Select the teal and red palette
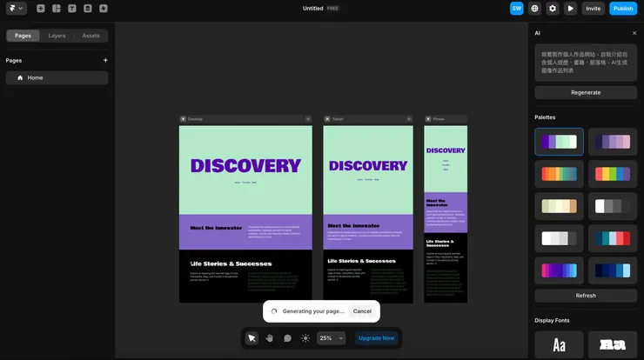Viewport: 644px width, 360px height. pos(613,238)
